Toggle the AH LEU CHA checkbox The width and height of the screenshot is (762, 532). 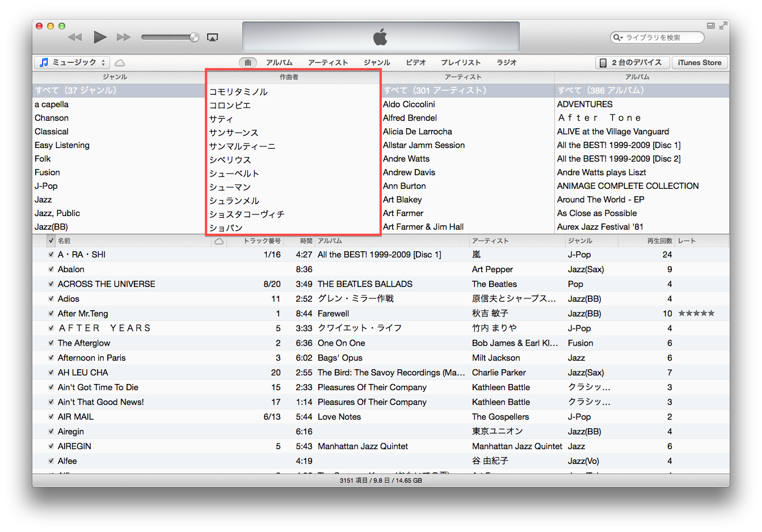pos(51,373)
